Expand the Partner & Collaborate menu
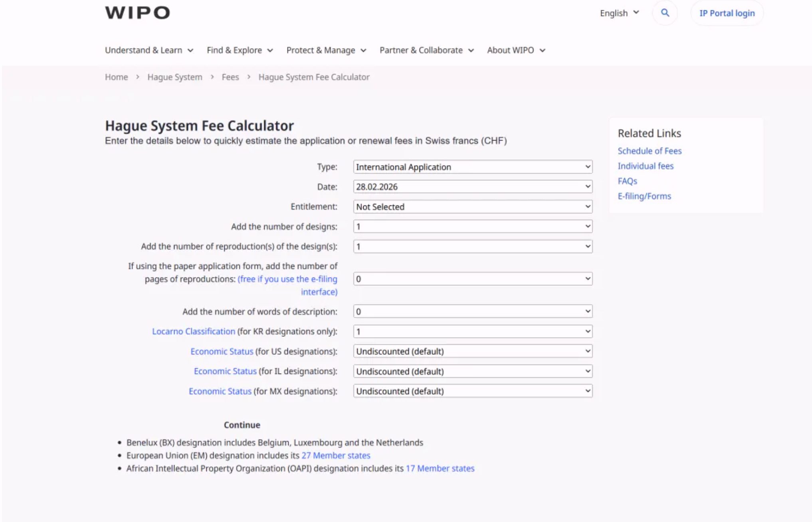This screenshot has height=522, width=812. [x=427, y=50]
